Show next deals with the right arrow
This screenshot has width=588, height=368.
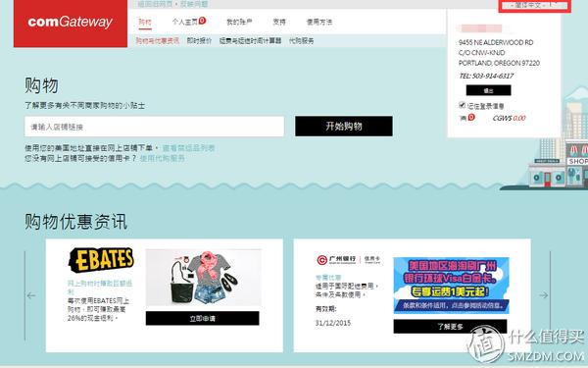544,295
